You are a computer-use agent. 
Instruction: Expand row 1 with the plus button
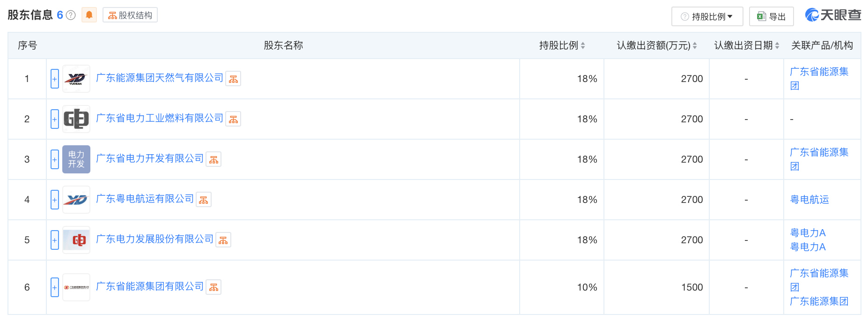(55, 79)
